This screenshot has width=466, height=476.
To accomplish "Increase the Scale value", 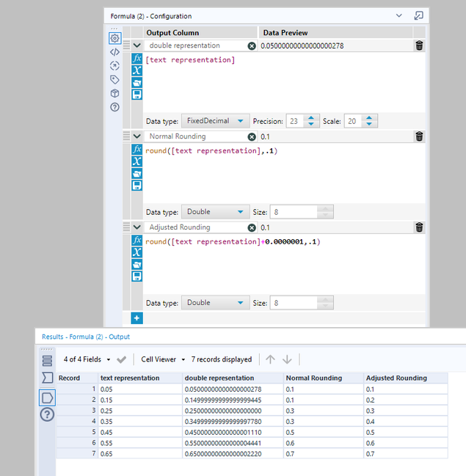I will point(369,118).
